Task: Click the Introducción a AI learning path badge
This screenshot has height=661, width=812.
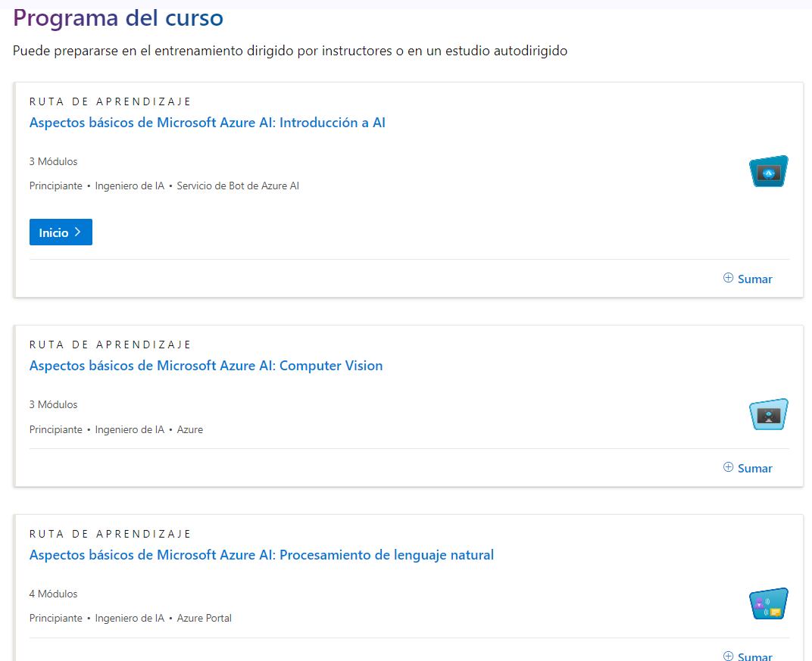Action: (x=768, y=172)
